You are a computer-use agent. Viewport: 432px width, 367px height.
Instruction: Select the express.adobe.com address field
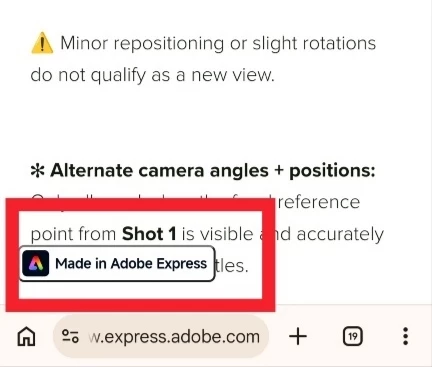click(161, 336)
